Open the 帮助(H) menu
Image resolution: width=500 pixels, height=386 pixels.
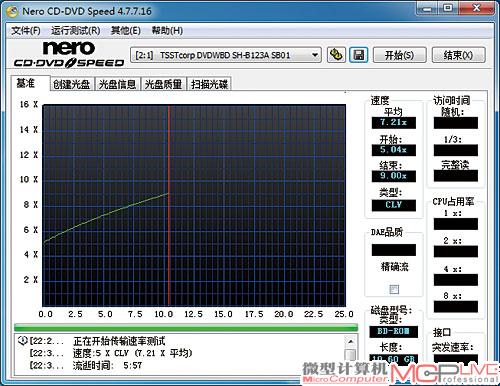pos(167,31)
